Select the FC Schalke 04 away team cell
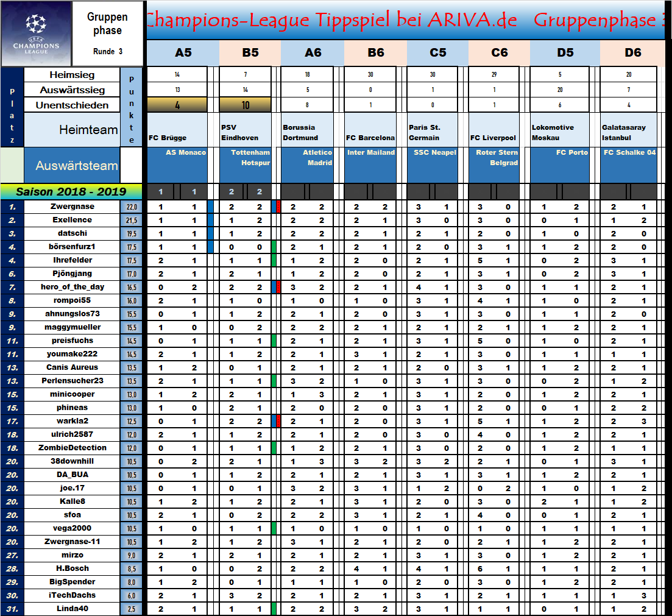This screenshot has width=672, height=616. 629,165
